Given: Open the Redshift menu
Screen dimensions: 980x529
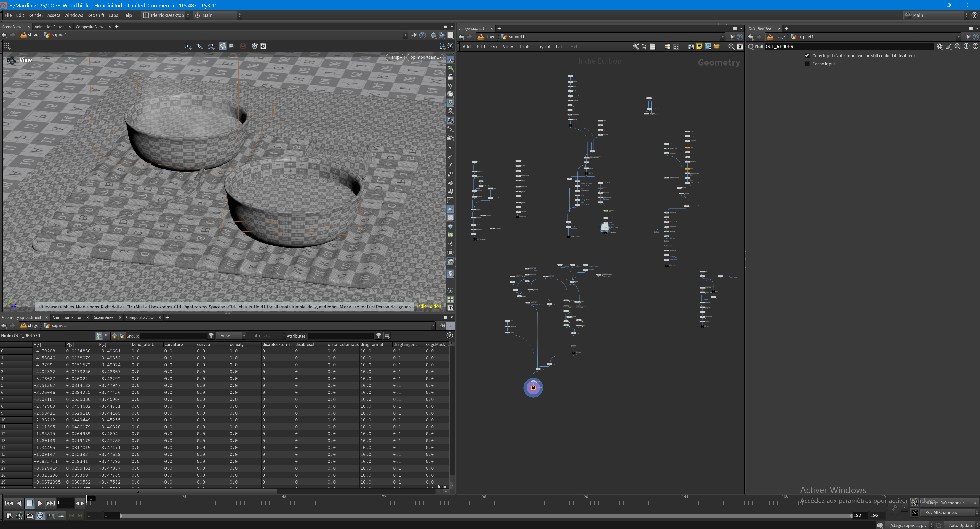Looking at the screenshot, I should point(96,15).
